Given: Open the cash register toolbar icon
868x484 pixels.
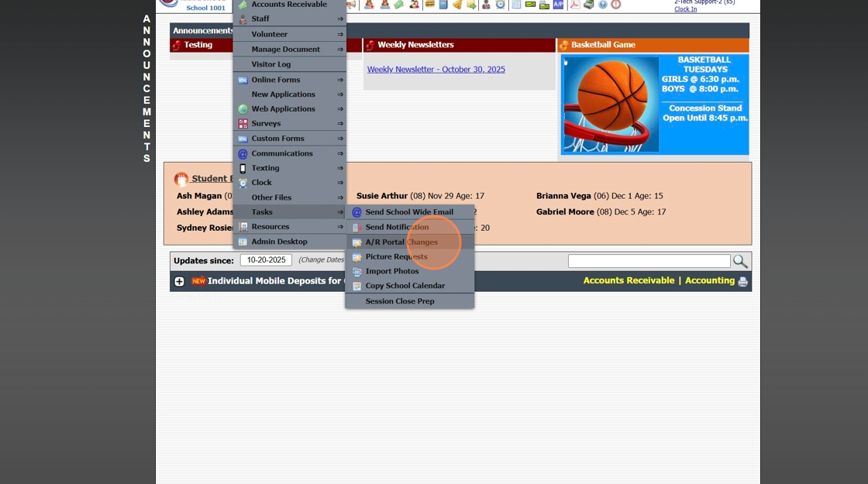Looking at the screenshot, I should [x=589, y=5].
